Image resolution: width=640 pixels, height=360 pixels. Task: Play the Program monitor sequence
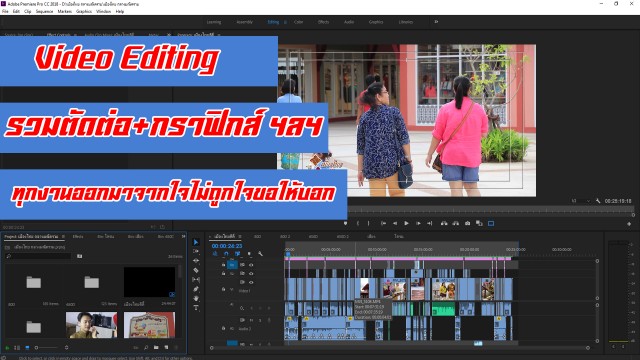tap(406, 223)
